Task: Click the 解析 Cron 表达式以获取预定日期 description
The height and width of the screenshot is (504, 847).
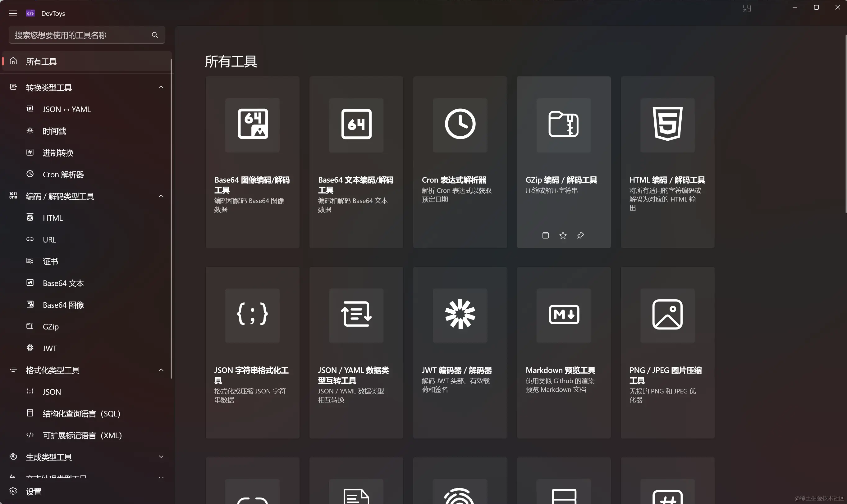Action: coord(457,195)
